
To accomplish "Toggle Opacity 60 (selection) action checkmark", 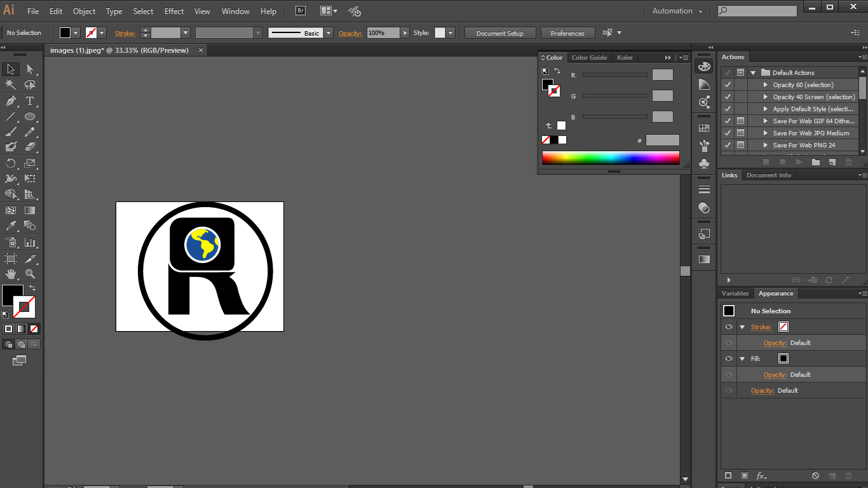I will 728,85.
